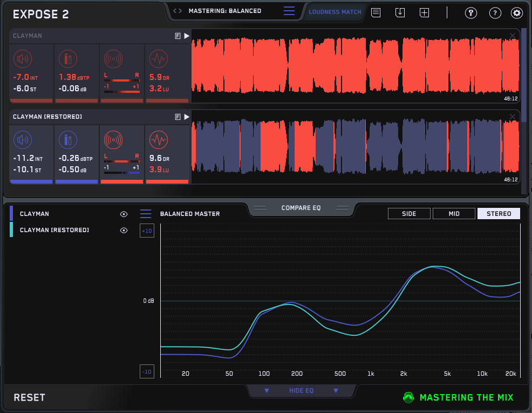This screenshot has height=413, width=532.
Task: Click the key license icon
Action: (471, 13)
